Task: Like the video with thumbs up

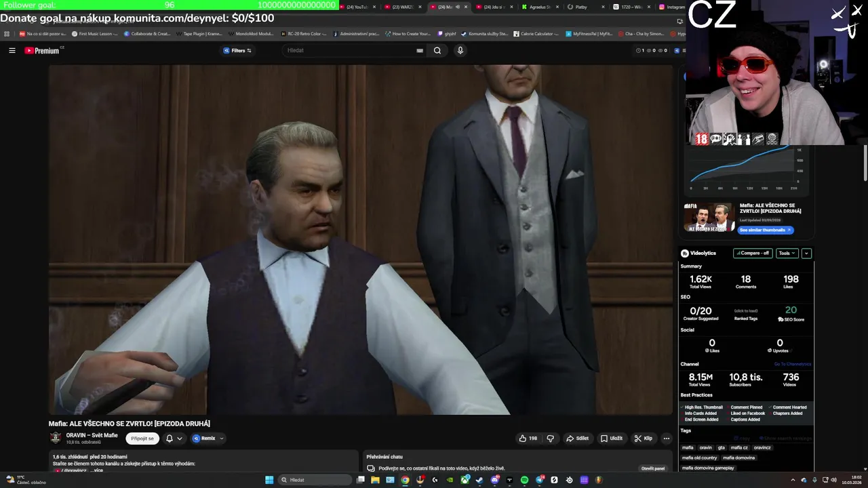Action: (x=528, y=439)
